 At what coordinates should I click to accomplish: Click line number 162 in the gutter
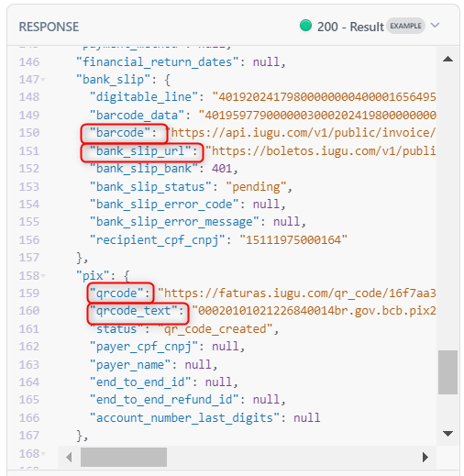(29, 347)
